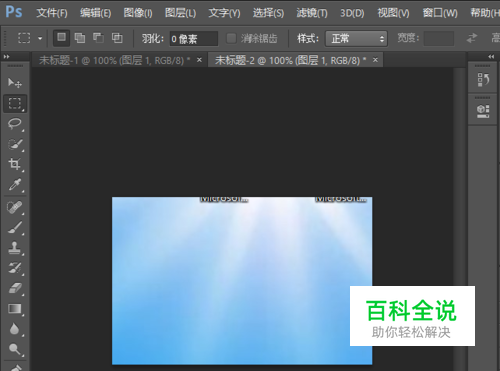Click the width (宽度) input field
The image size is (500, 371).
tap(439, 39)
